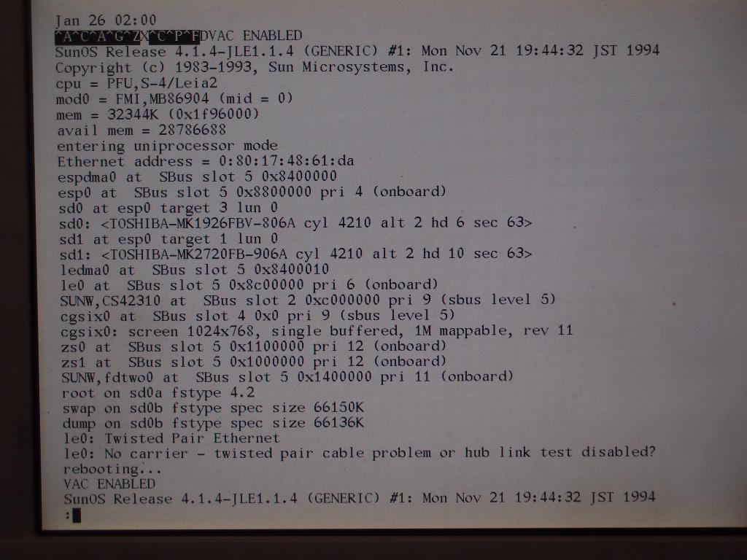Click the 'Jan 26 02:00' timestamp line
The height and width of the screenshot is (560, 747).
pos(106,20)
